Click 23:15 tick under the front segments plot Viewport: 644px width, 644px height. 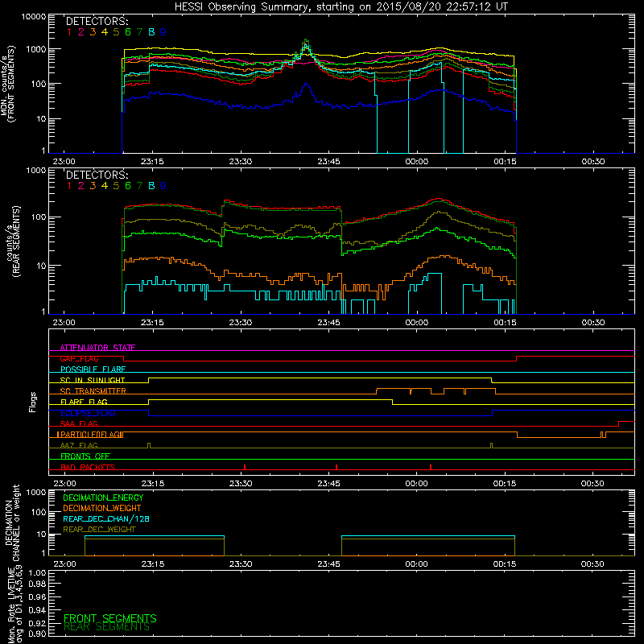152,162
